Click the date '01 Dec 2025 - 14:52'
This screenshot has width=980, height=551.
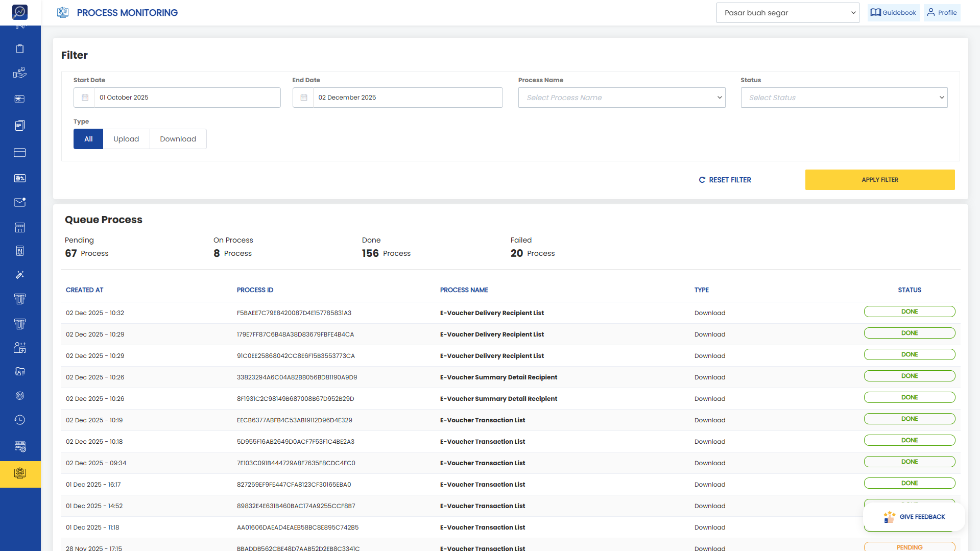94,506
